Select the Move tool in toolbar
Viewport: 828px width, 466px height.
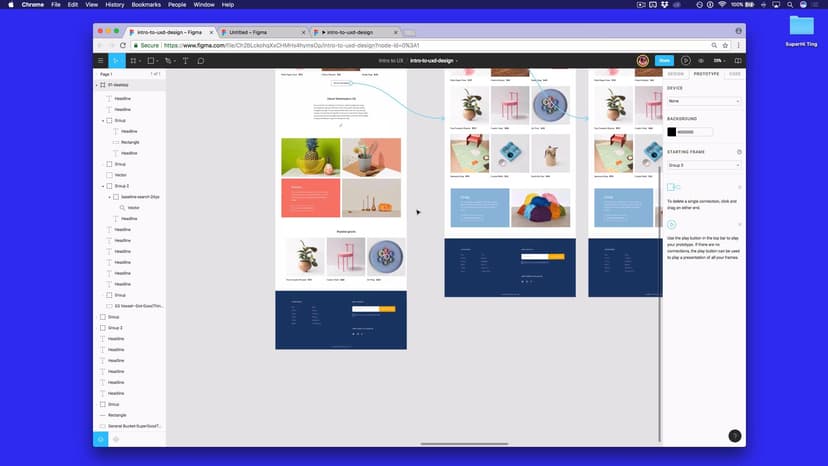[116, 61]
